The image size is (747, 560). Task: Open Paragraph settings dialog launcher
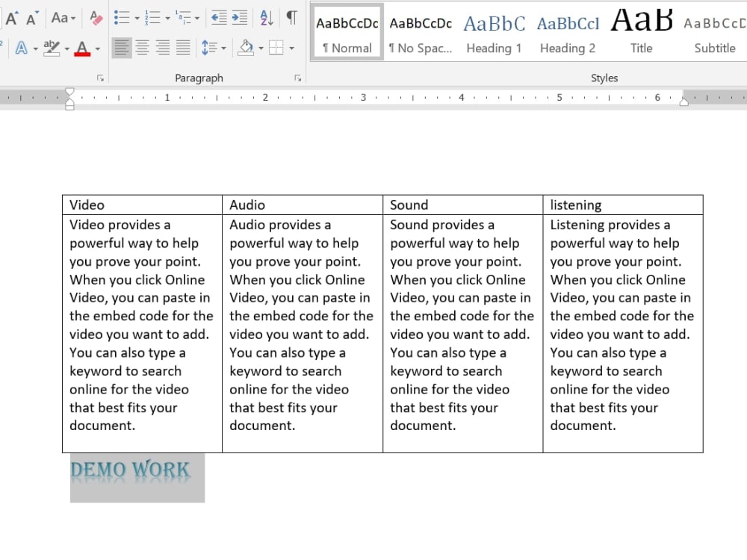point(298,78)
